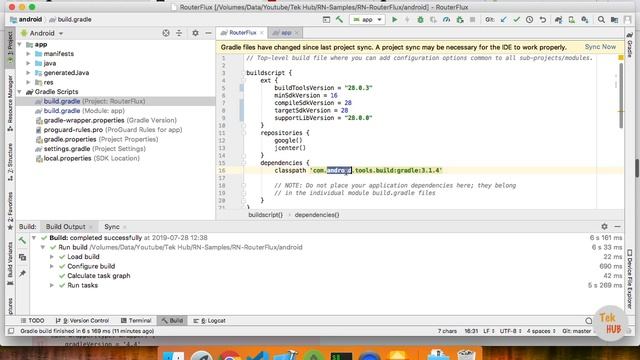640x360 pixels.
Task: Expand the manifests folder
Action: tap(29, 54)
